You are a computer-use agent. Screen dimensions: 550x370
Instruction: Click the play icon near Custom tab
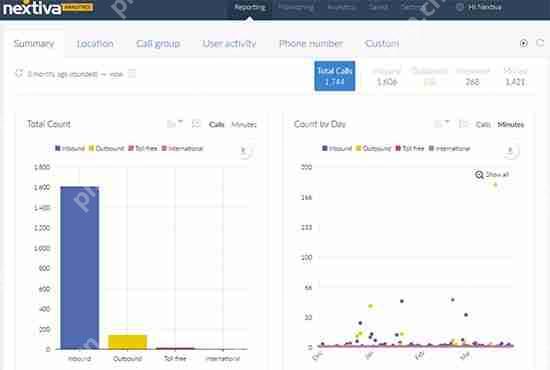(523, 43)
